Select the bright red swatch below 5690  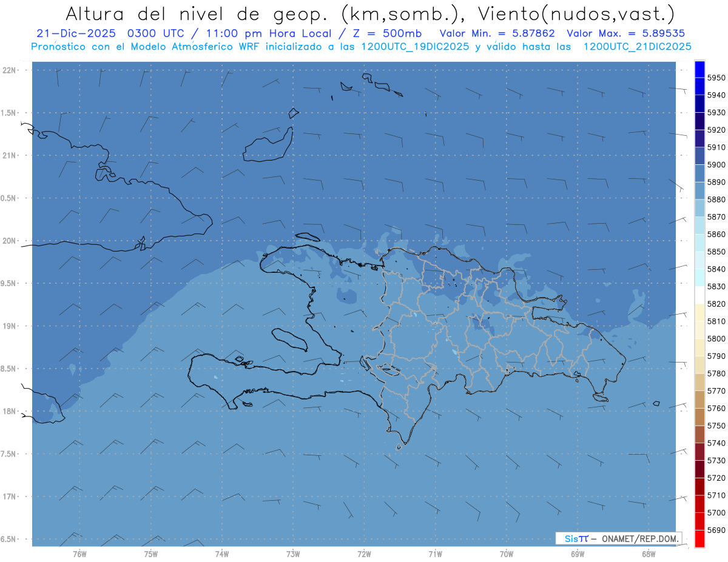[x=699, y=538]
